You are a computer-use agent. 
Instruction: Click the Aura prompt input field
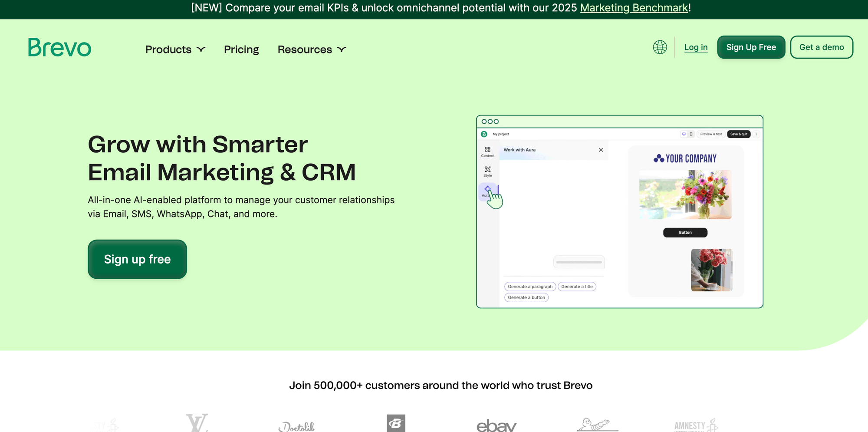[579, 262]
